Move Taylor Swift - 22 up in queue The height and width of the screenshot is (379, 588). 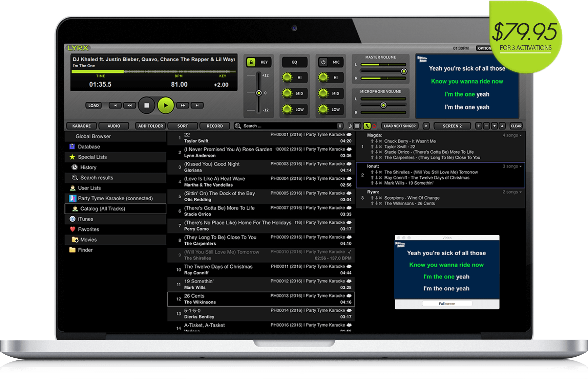[x=372, y=147]
